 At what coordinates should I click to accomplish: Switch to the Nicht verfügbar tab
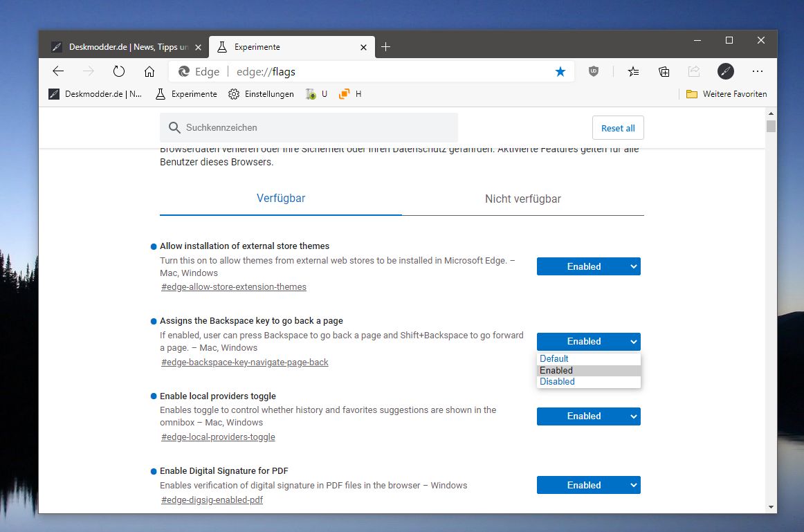[523, 199]
